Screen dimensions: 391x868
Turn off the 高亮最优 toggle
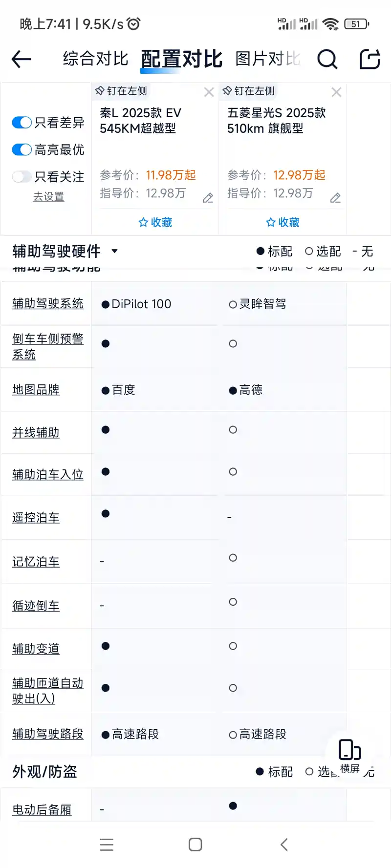click(22, 149)
